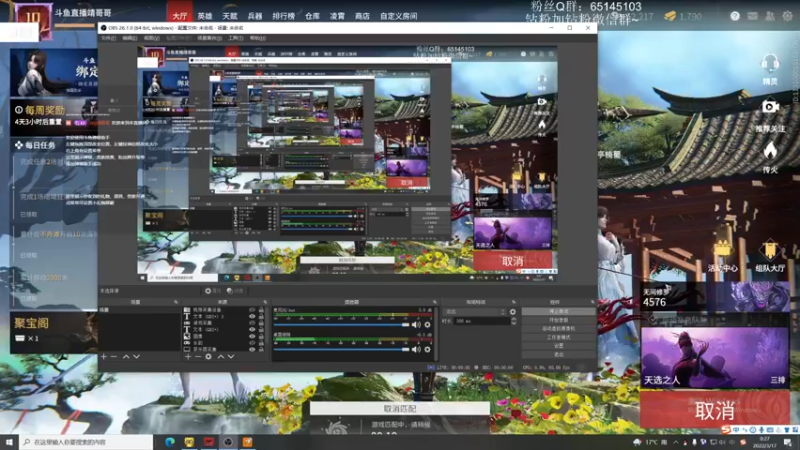Open source properties gear under sources list

tap(208, 357)
